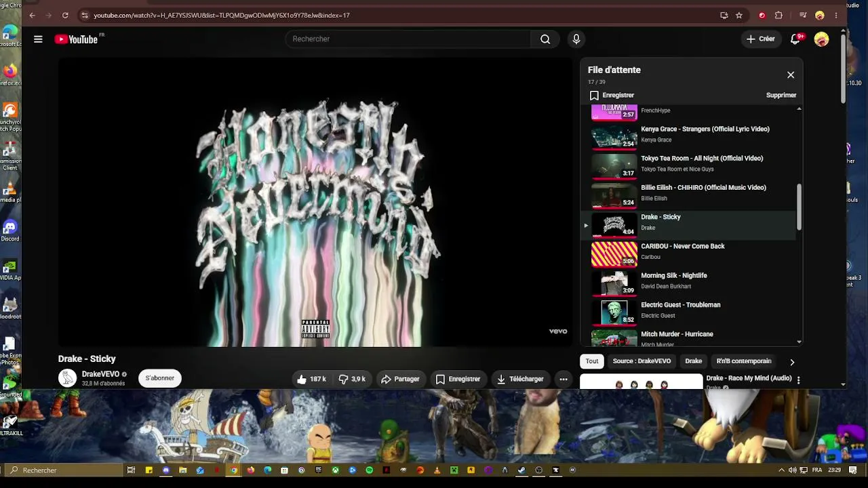
Task: Select Mitch Murder - Hurricane queue entry
Action: 692,338
